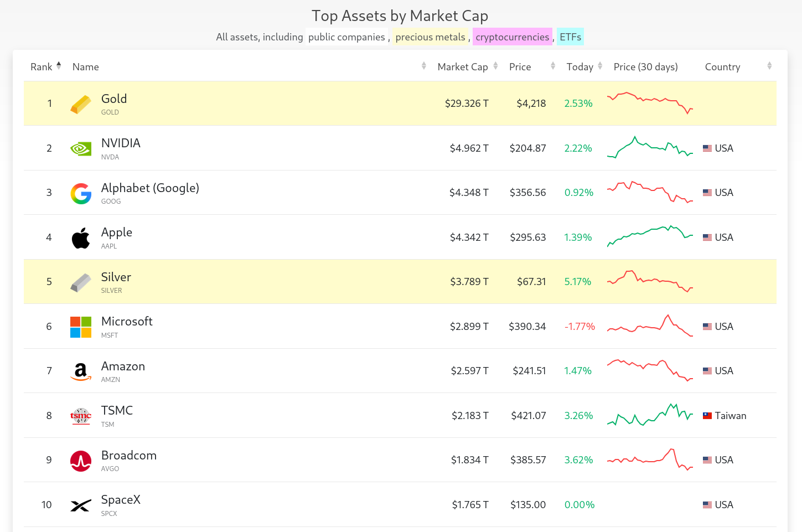Click the USA flag in Apple row
802x532 pixels.
(707, 237)
